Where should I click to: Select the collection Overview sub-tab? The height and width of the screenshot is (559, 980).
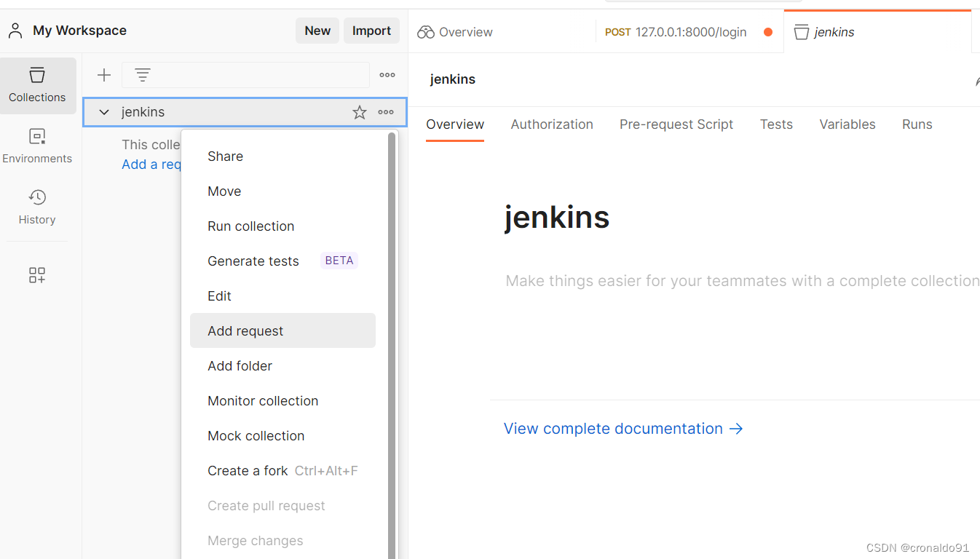(x=455, y=124)
